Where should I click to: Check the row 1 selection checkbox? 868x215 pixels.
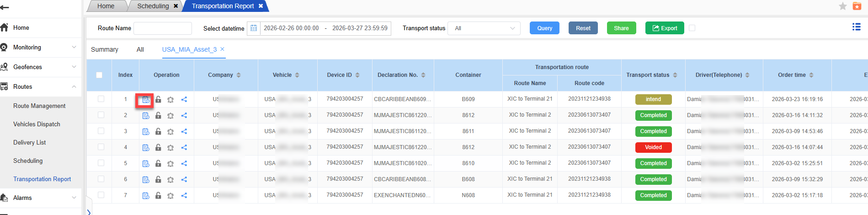pos(101,99)
